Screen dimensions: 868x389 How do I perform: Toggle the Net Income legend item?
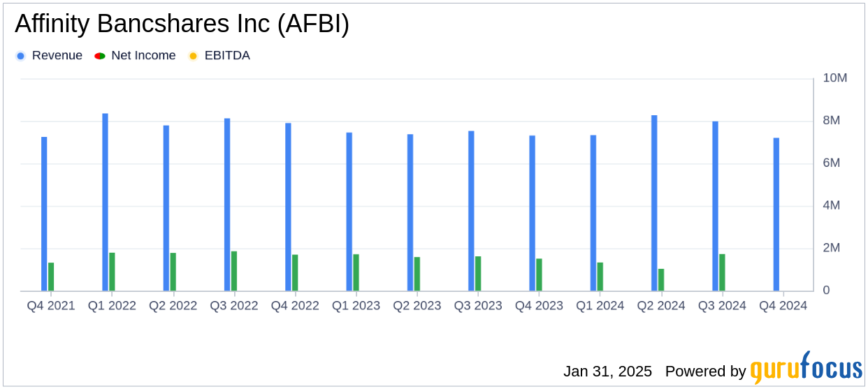point(135,56)
